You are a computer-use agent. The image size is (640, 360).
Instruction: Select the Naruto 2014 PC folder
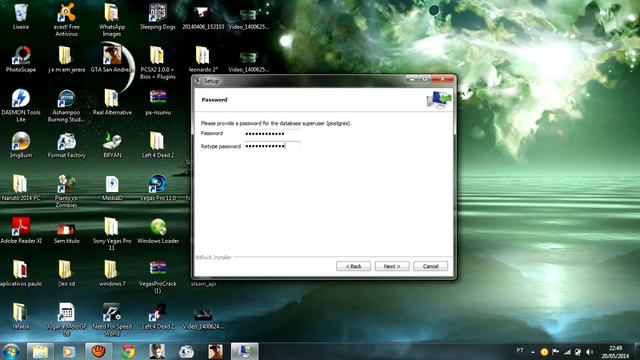(x=20, y=188)
